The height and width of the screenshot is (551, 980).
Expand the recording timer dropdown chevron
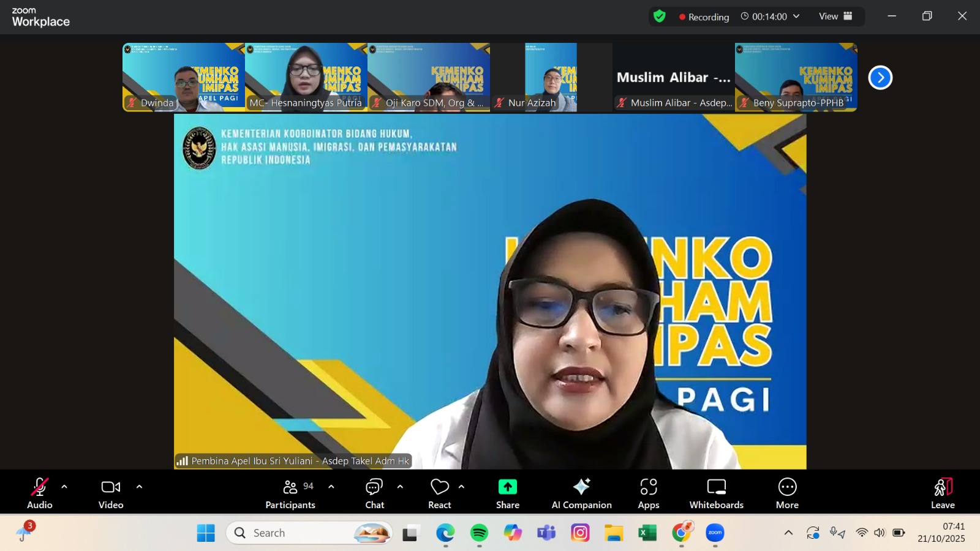coord(796,17)
